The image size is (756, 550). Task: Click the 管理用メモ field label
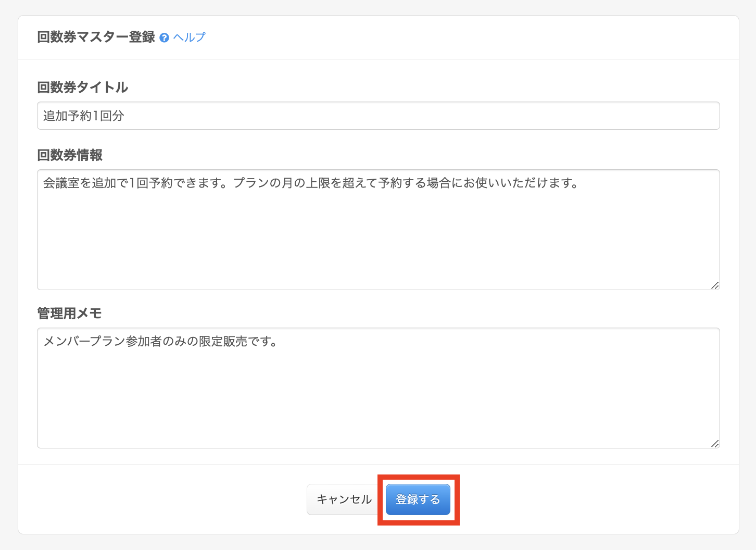pyautogui.click(x=69, y=314)
